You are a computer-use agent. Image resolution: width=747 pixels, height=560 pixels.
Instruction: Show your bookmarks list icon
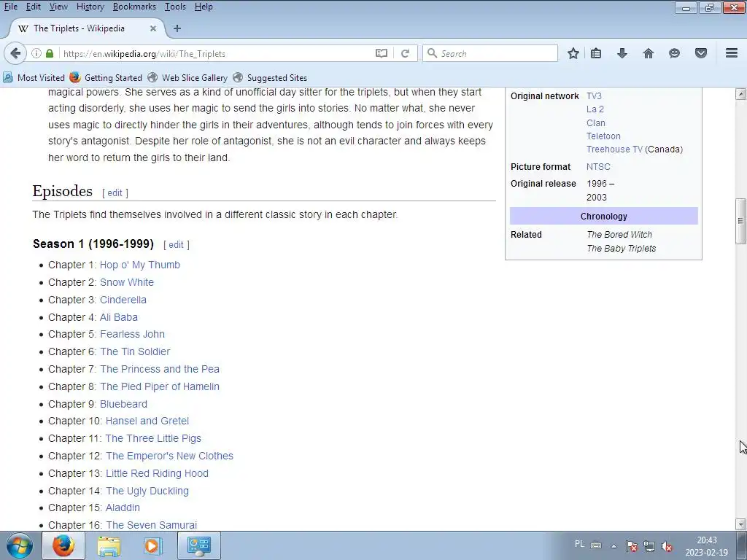point(596,53)
